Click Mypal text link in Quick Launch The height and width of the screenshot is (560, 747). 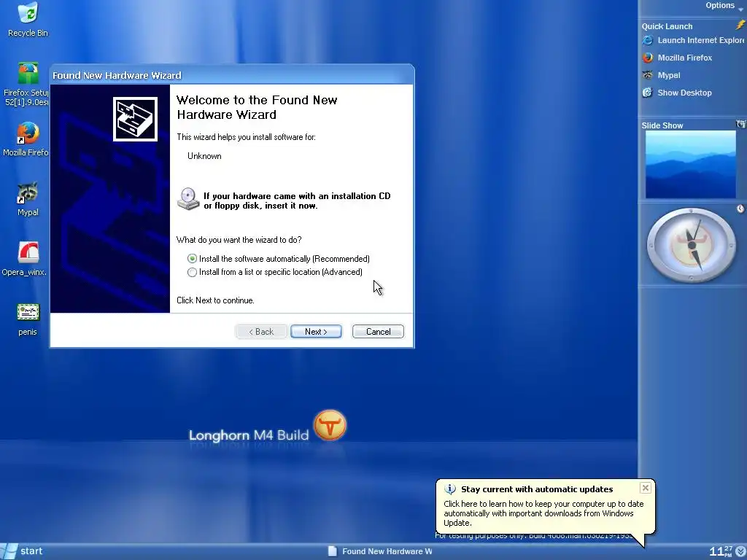(x=669, y=75)
